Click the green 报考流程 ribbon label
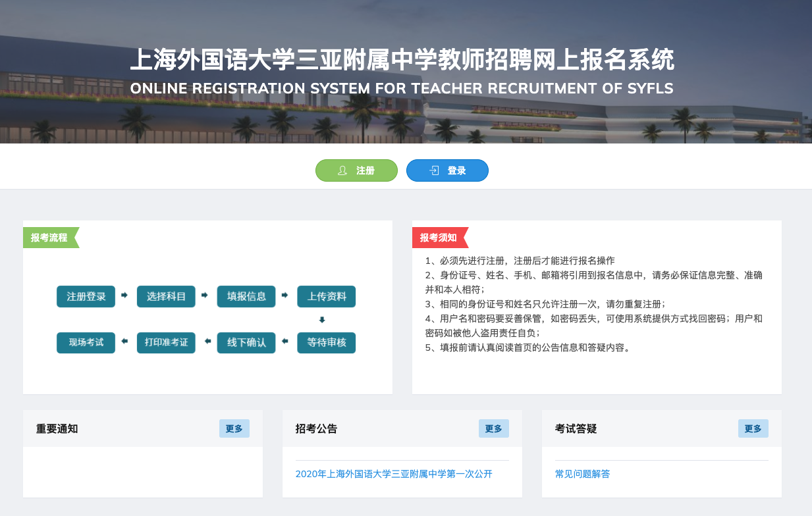Image resolution: width=812 pixels, height=516 pixels. click(x=51, y=238)
